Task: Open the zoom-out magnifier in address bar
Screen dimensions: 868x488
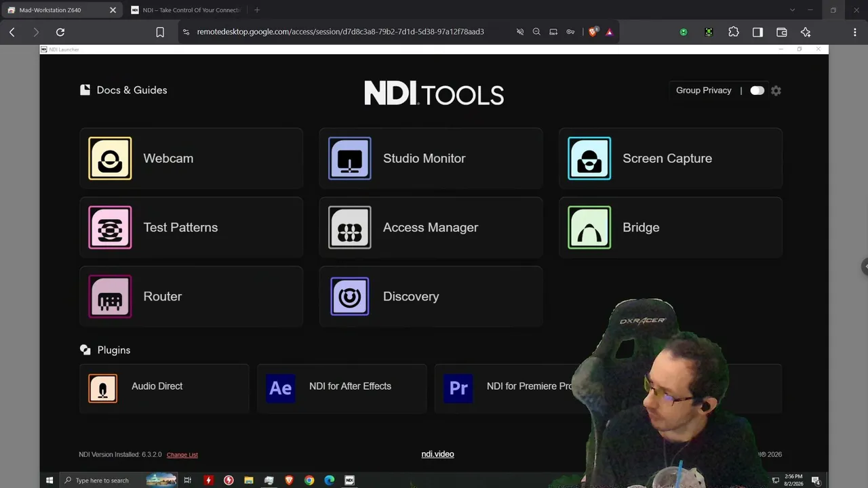Action: pyautogui.click(x=536, y=32)
